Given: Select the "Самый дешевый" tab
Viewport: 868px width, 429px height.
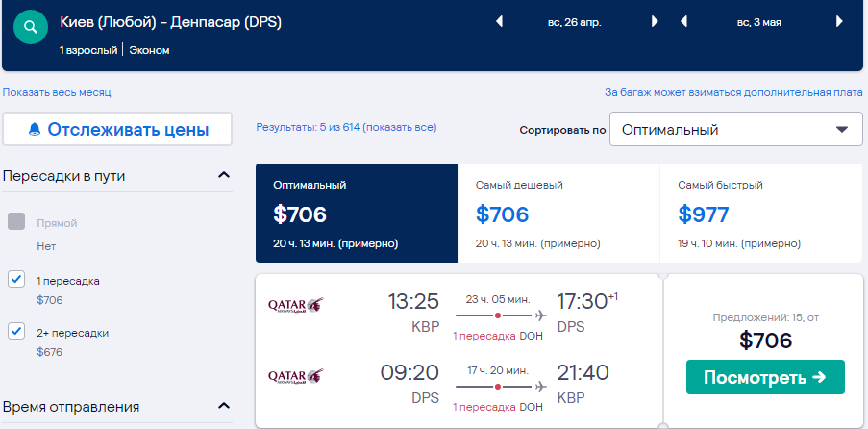Looking at the screenshot, I should click(558, 213).
